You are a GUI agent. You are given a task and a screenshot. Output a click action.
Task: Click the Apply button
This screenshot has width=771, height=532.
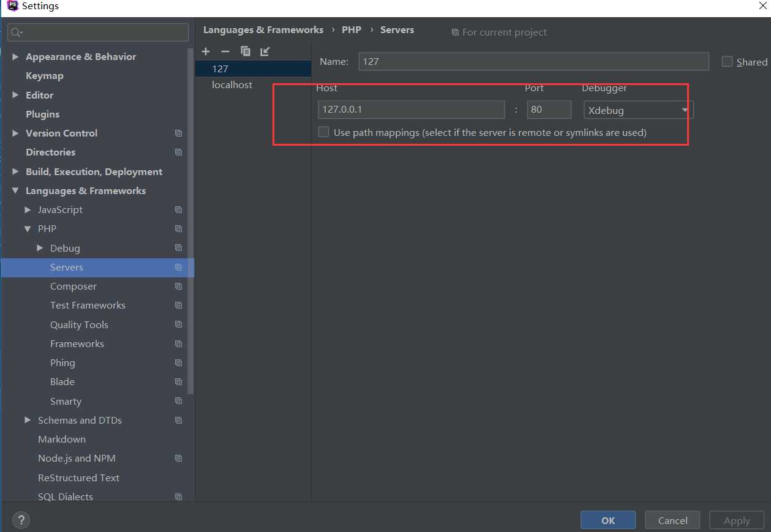(x=737, y=520)
